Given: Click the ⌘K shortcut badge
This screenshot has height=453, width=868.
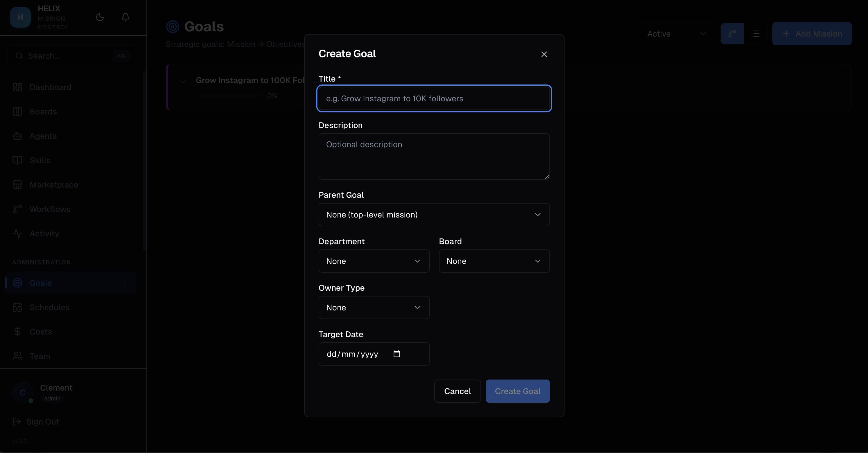Looking at the screenshot, I should pyautogui.click(x=121, y=56).
